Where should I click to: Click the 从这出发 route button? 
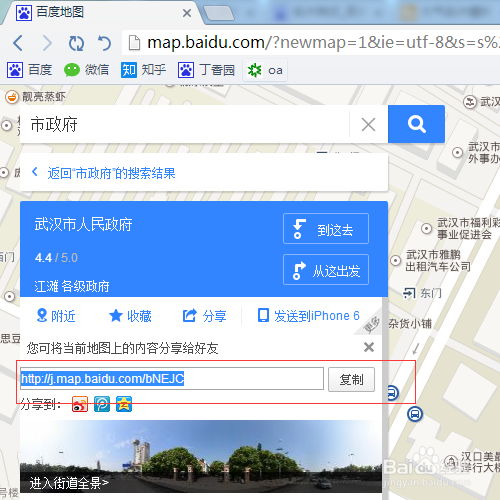[x=326, y=270]
